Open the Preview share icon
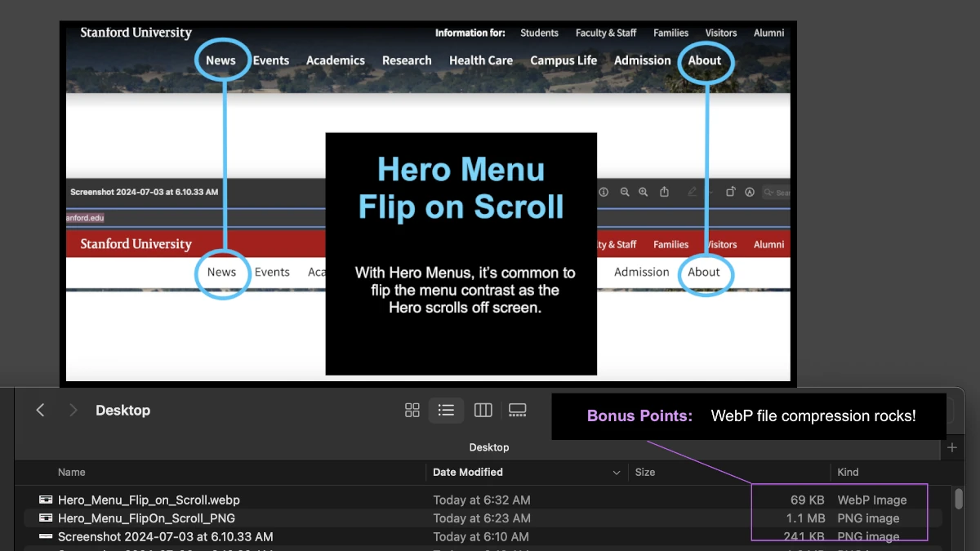 click(665, 192)
